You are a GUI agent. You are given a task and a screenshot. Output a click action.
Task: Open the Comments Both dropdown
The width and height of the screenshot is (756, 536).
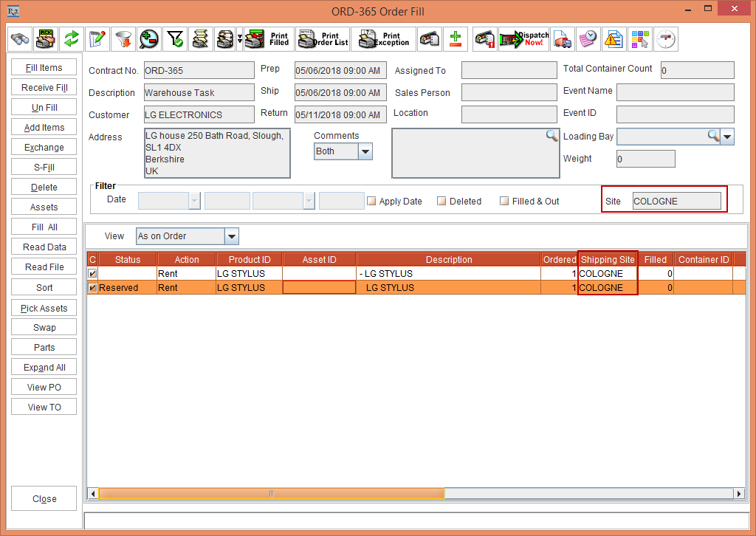pyautogui.click(x=365, y=151)
